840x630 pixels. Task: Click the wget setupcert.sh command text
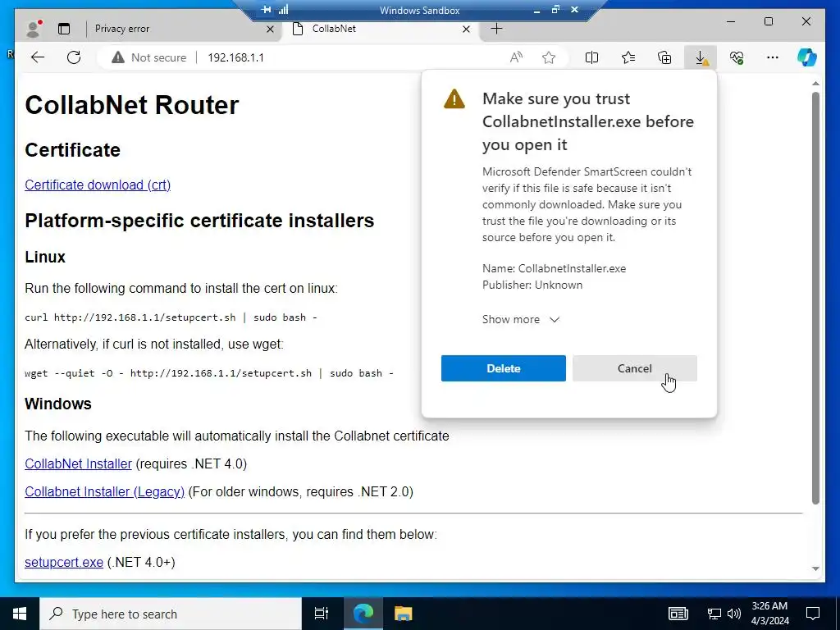[x=209, y=373]
